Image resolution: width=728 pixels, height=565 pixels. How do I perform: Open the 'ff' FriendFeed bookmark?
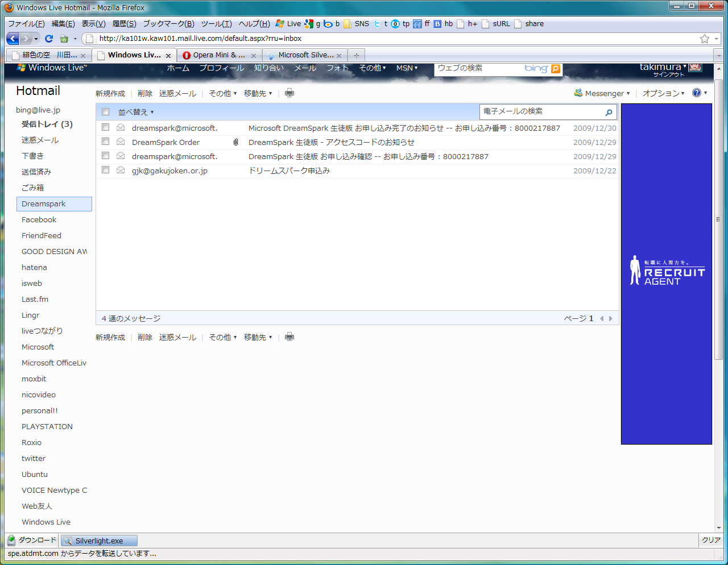click(x=421, y=24)
